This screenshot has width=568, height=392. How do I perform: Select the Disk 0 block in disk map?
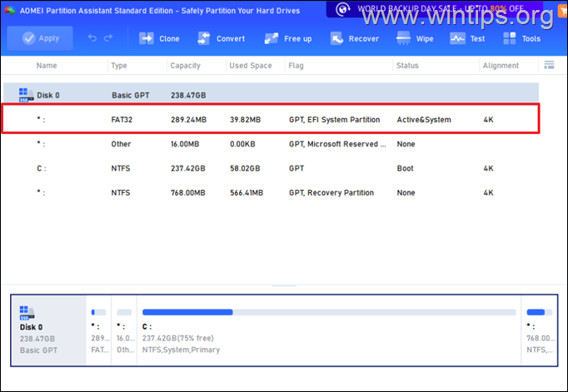(49, 330)
